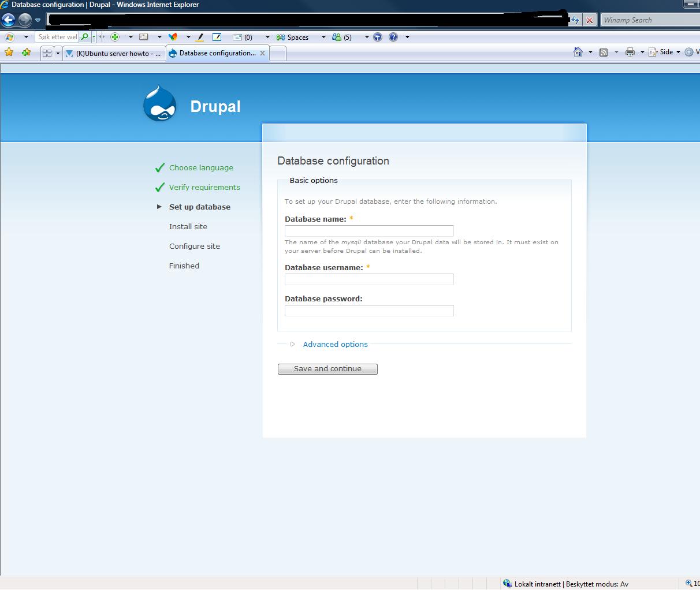Focus the Winamp Search box
The image size is (700, 590).
pyautogui.click(x=650, y=20)
